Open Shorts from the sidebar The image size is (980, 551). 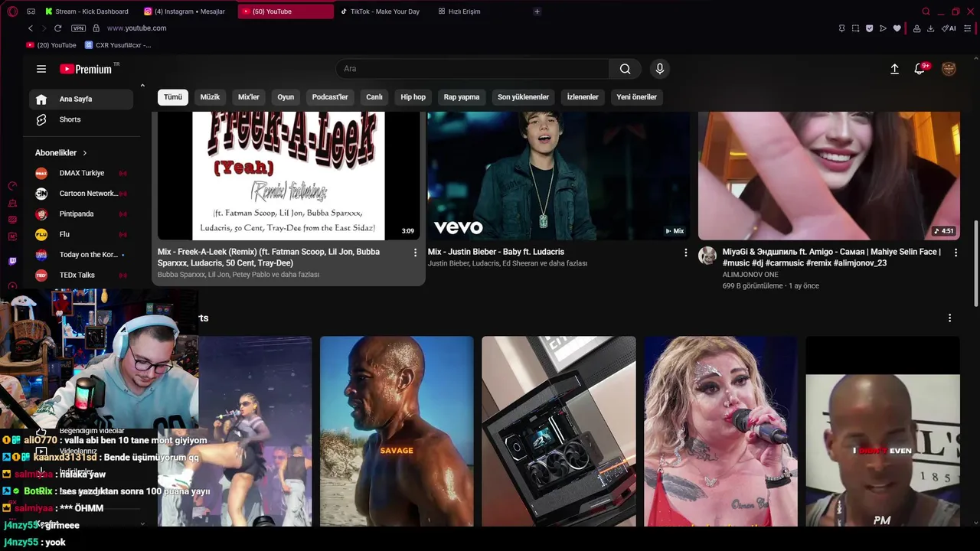(81, 119)
